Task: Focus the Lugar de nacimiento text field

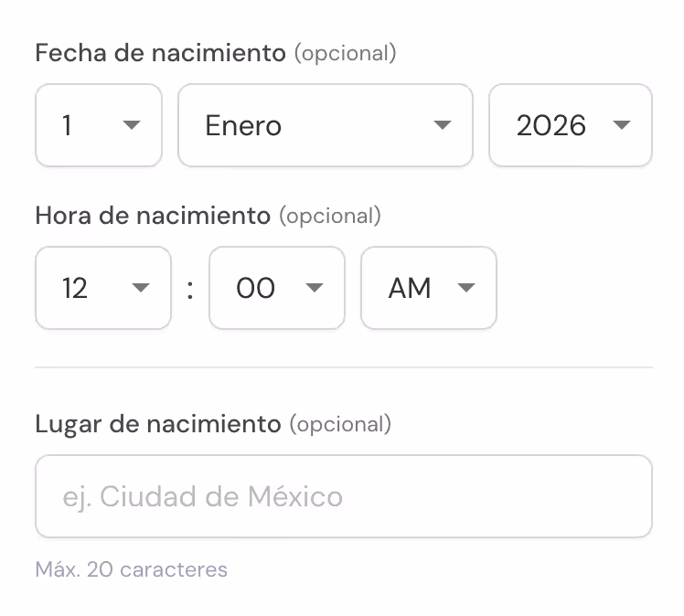Action: click(343, 496)
